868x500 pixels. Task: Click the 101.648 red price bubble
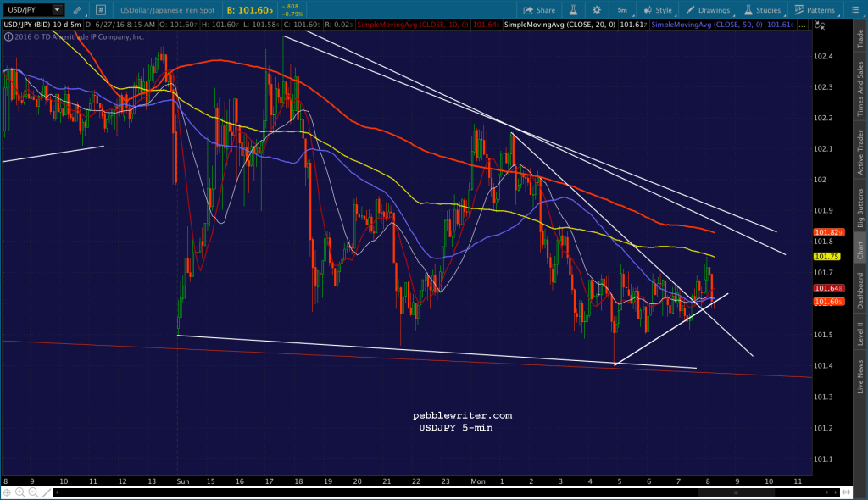click(x=829, y=288)
